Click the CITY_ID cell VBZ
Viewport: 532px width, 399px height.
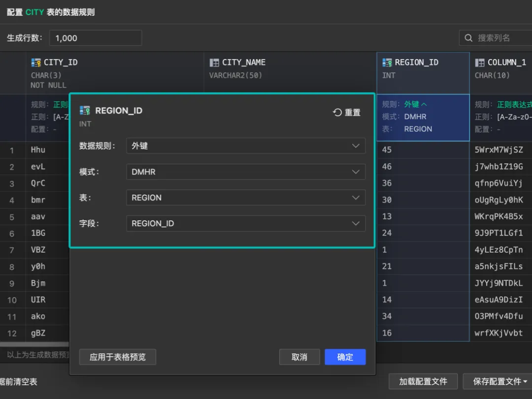coord(38,249)
